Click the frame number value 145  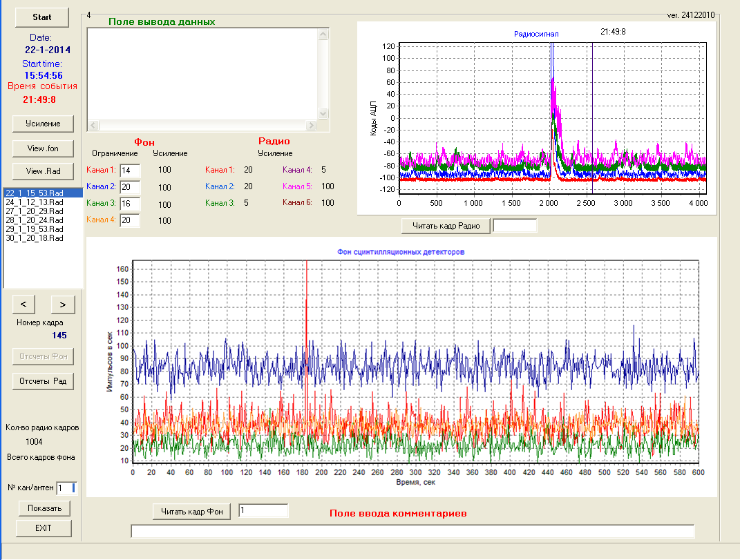tap(59, 336)
